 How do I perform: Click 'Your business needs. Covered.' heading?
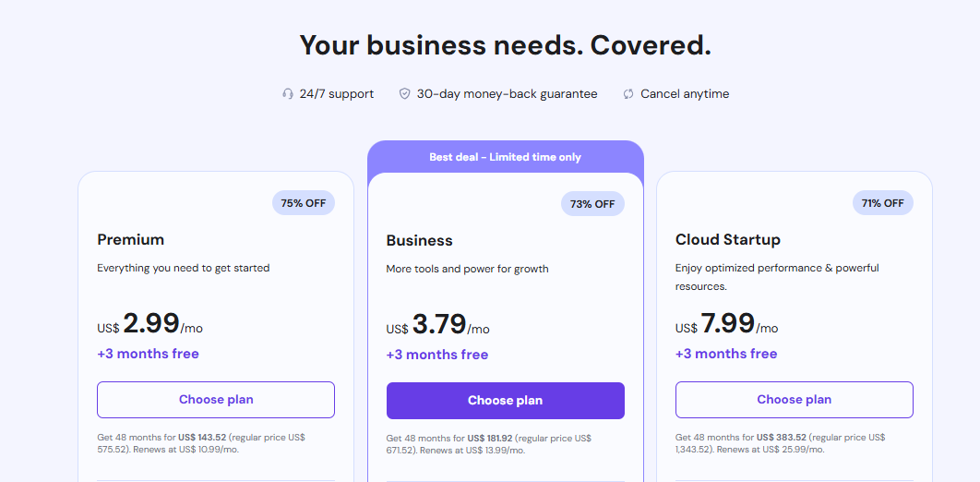pyautogui.click(x=505, y=45)
